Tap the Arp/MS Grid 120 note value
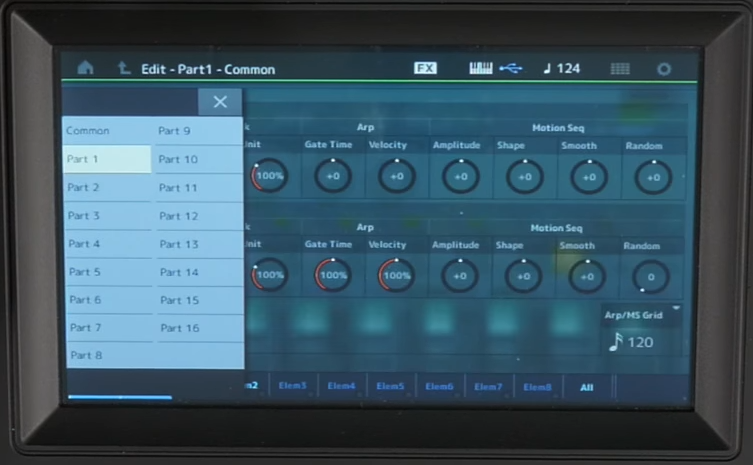753x465 pixels. [632, 342]
